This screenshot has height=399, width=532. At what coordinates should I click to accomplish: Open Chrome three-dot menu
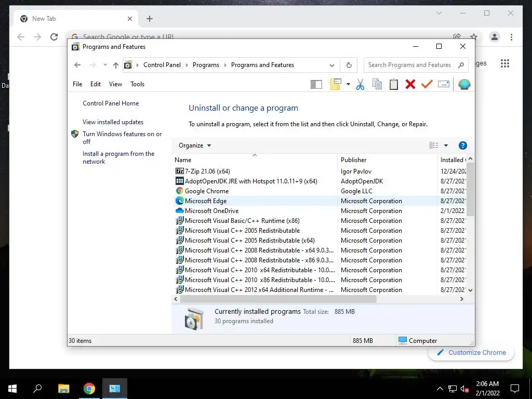[x=511, y=37]
